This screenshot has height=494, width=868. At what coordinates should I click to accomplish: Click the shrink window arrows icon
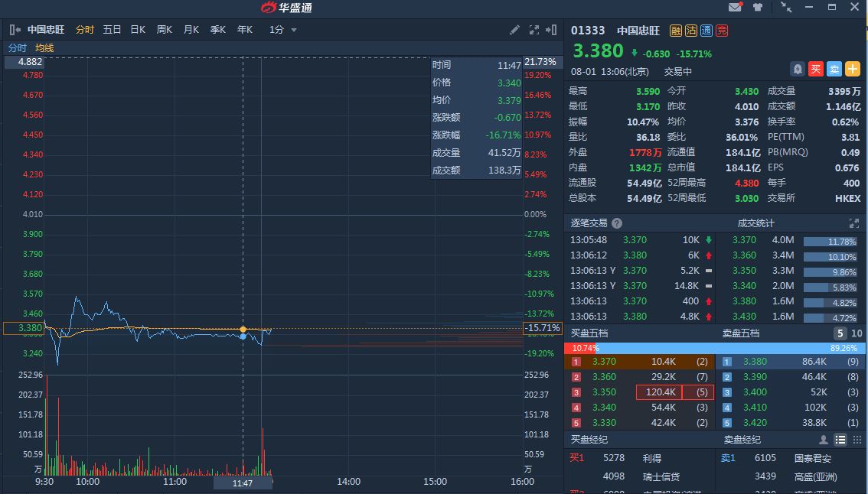tap(786, 7)
